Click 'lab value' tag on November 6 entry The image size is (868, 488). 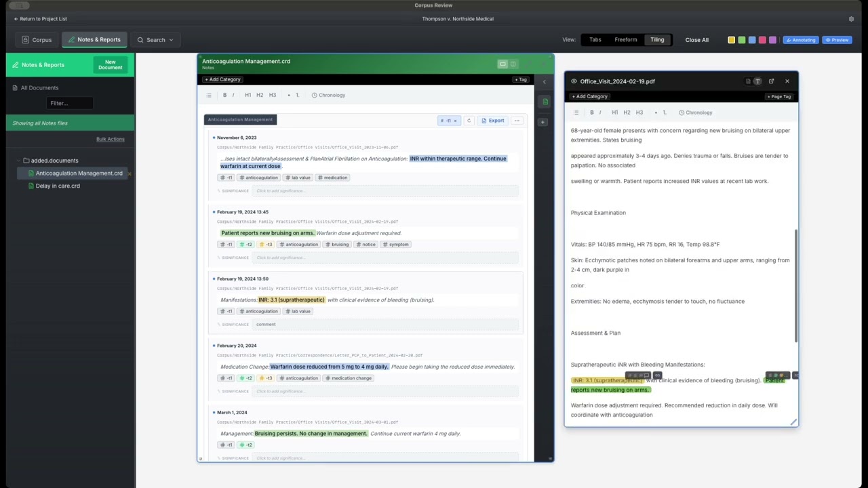coord(298,178)
